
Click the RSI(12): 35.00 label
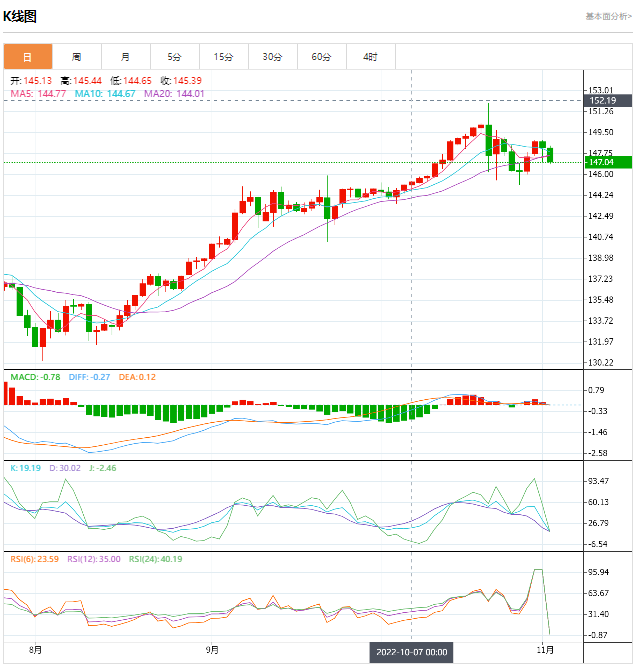[94, 559]
